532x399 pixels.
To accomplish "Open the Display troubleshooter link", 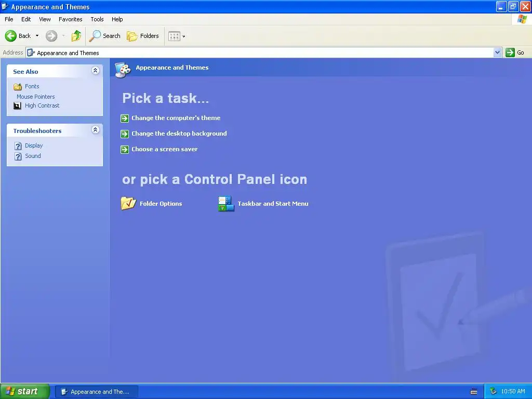I will pos(34,145).
